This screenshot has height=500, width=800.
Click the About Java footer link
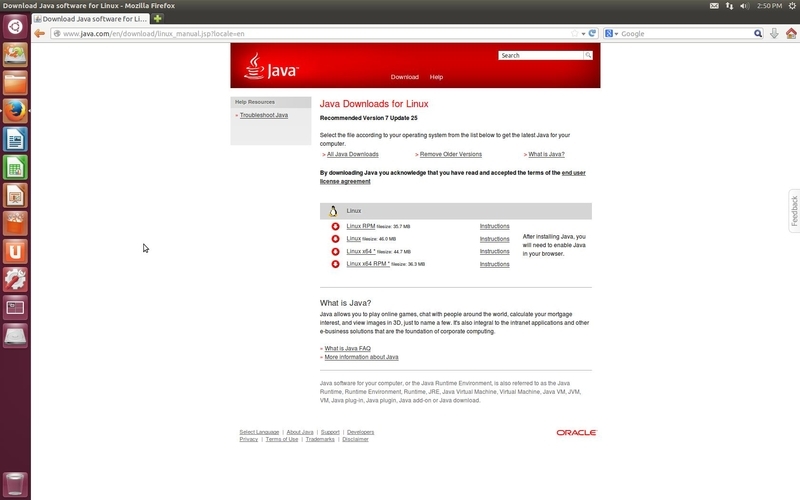pyautogui.click(x=300, y=432)
